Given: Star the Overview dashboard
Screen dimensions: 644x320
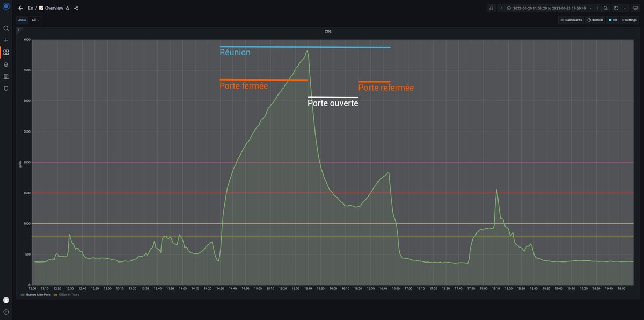Looking at the screenshot, I should 68,8.
